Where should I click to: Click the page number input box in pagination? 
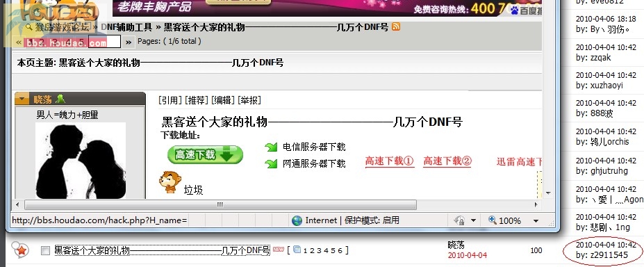(x=104, y=42)
